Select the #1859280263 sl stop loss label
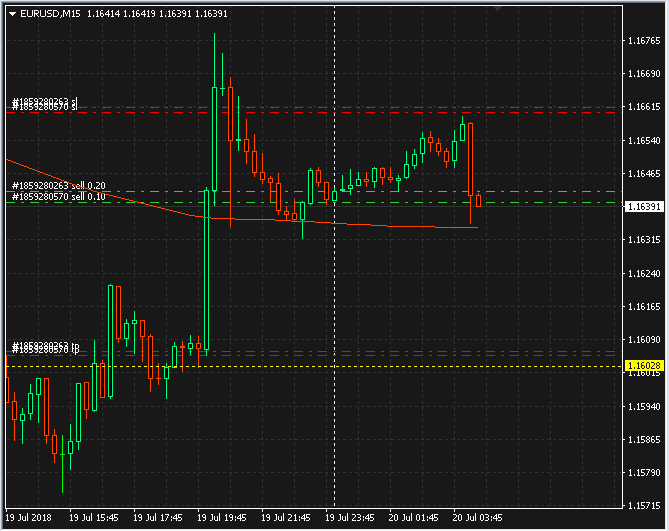This screenshot has height=531, width=669. coord(44,102)
